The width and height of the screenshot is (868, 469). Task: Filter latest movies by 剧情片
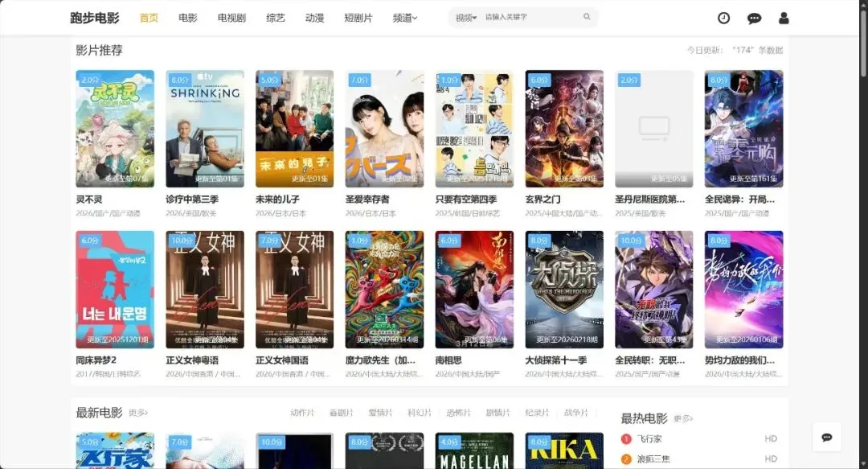tap(497, 413)
